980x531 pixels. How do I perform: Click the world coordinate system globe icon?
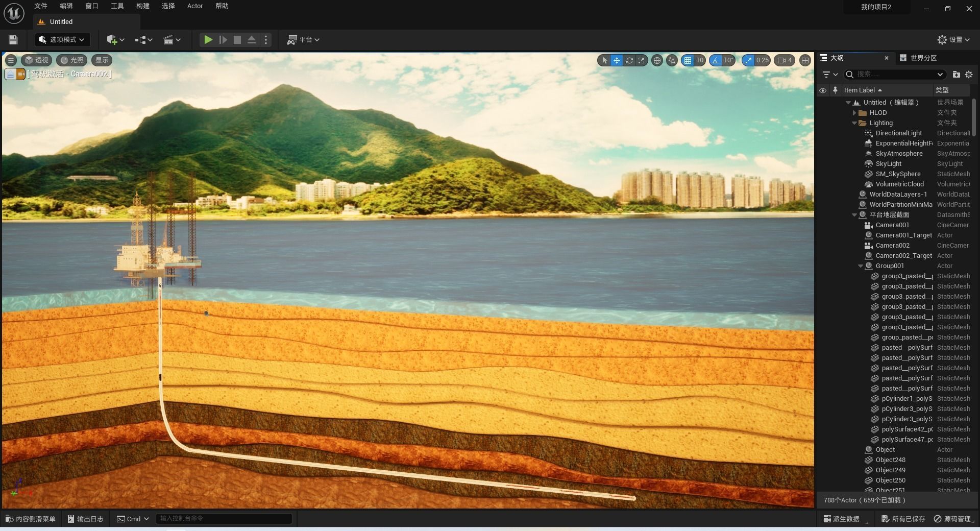pyautogui.click(x=657, y=60)
